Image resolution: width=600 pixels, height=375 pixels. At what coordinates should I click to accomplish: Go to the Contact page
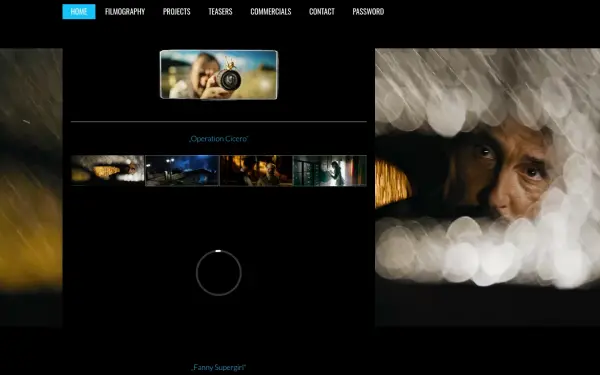coord(321,11)
